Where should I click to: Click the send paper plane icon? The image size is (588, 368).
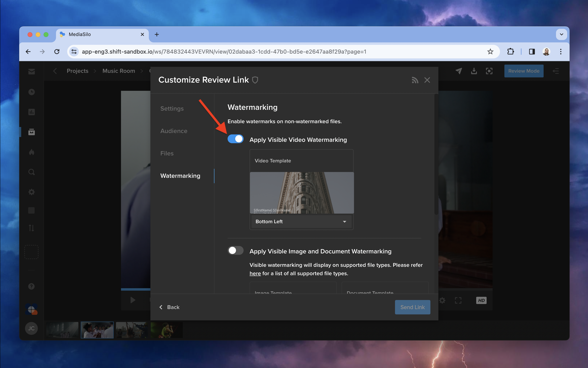point(459,71)
